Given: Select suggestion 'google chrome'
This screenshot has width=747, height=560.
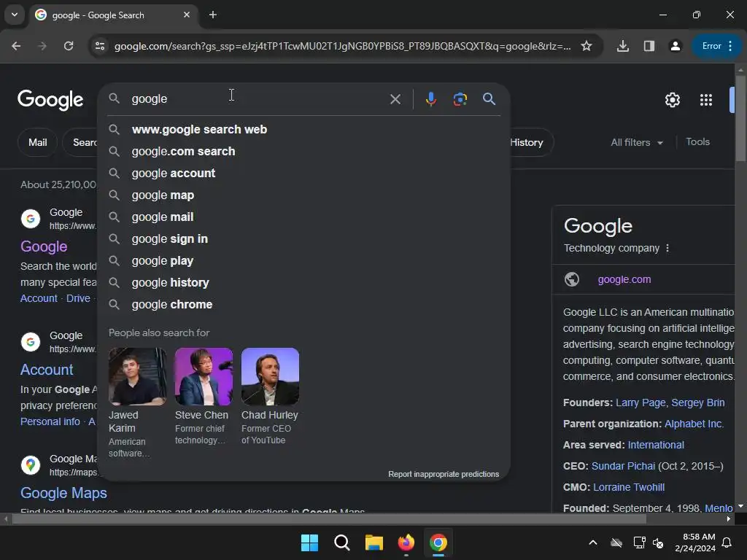Looking at the screenshot, I should (304, 305).
